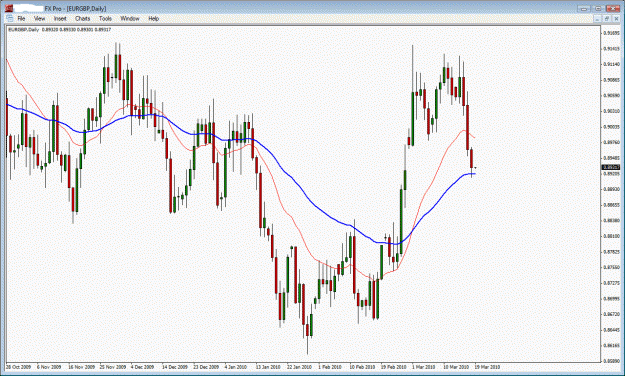
Task: Click the 22 Jan 2010 date label
Action: (299, 367)
